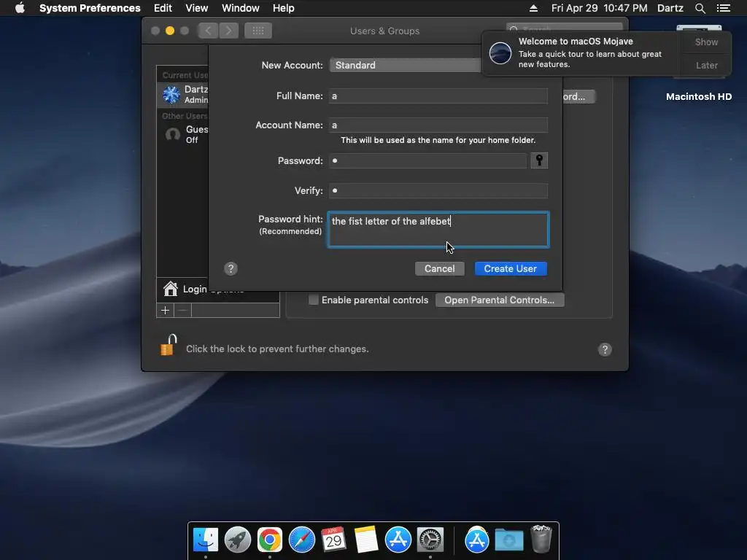The image size is (747, 560).
Task: Click into the Password field
Action: tap(427, 160)
